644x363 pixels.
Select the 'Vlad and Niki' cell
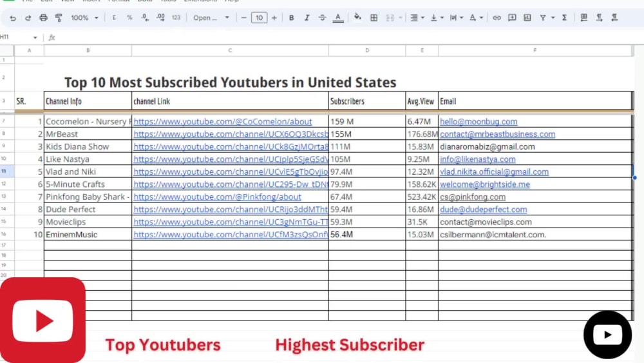click(x=88, y=172)
